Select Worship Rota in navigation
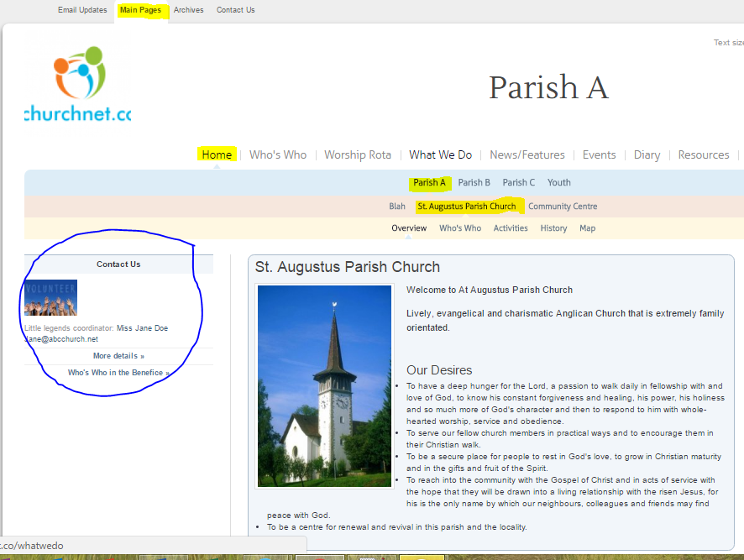The height and width of the screenshot is (560, 744). click(358, 154)
